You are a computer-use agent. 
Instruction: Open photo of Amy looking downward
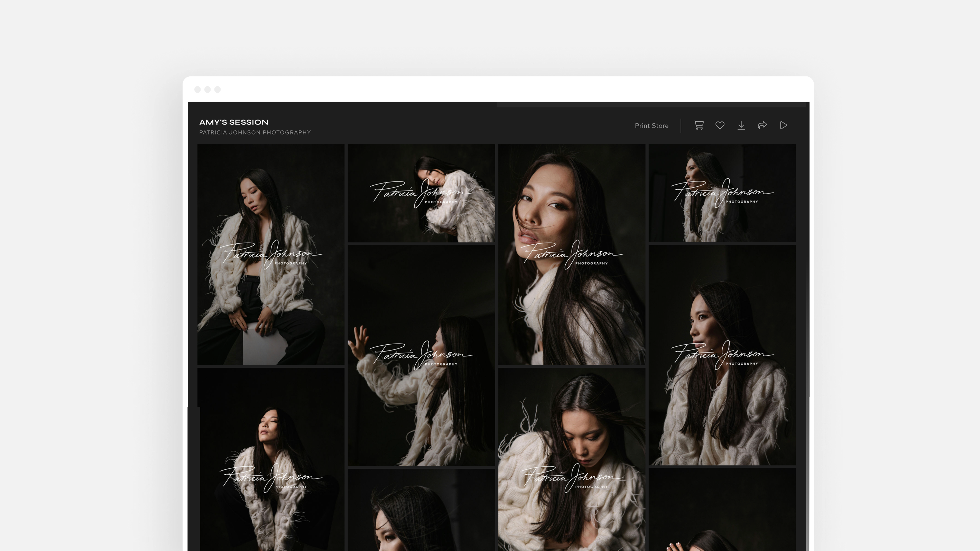click(x=571, y=456)
